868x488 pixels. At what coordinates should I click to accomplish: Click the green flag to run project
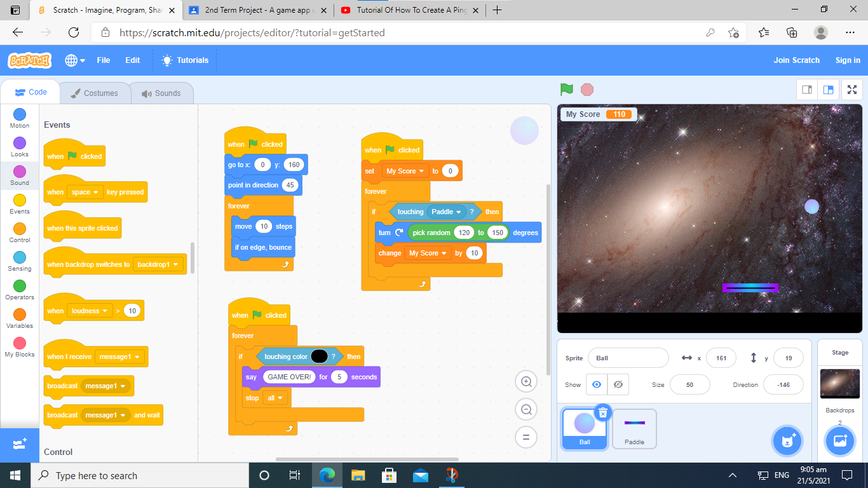566,90
